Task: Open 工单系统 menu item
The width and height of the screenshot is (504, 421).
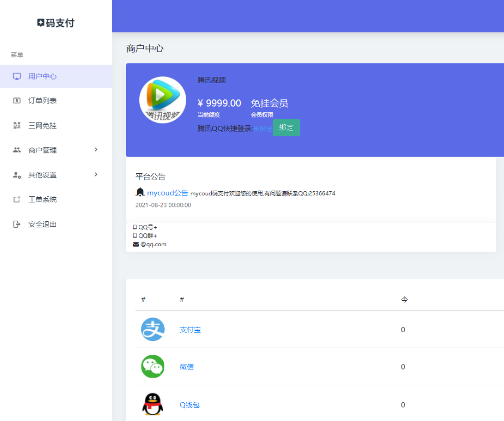Action: click(x=56, y=199)
